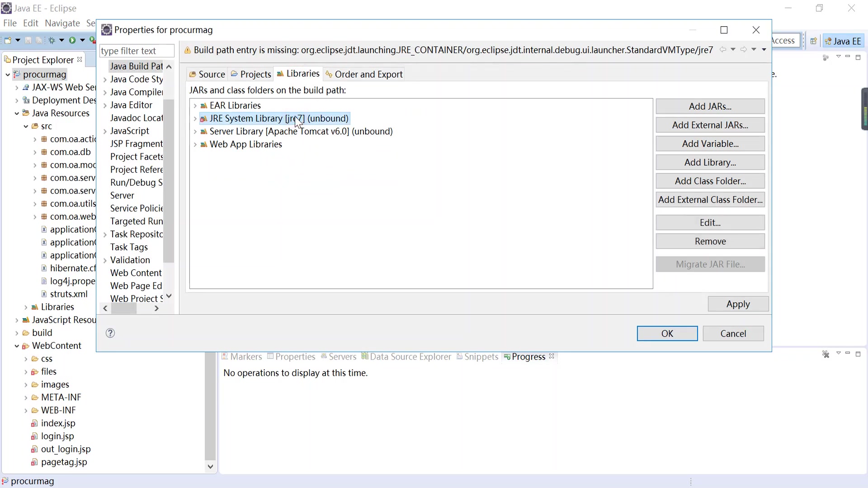This screenshot has height=488, width=868.
Task: Collapse the src folder in explorer
Action: coord(26,127)
